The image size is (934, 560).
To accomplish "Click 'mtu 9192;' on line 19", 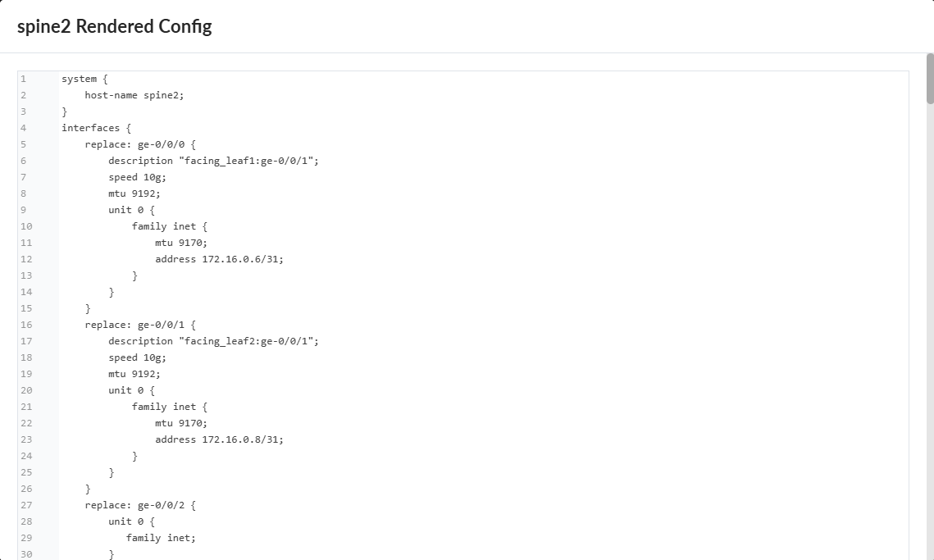I will [134, 374].
